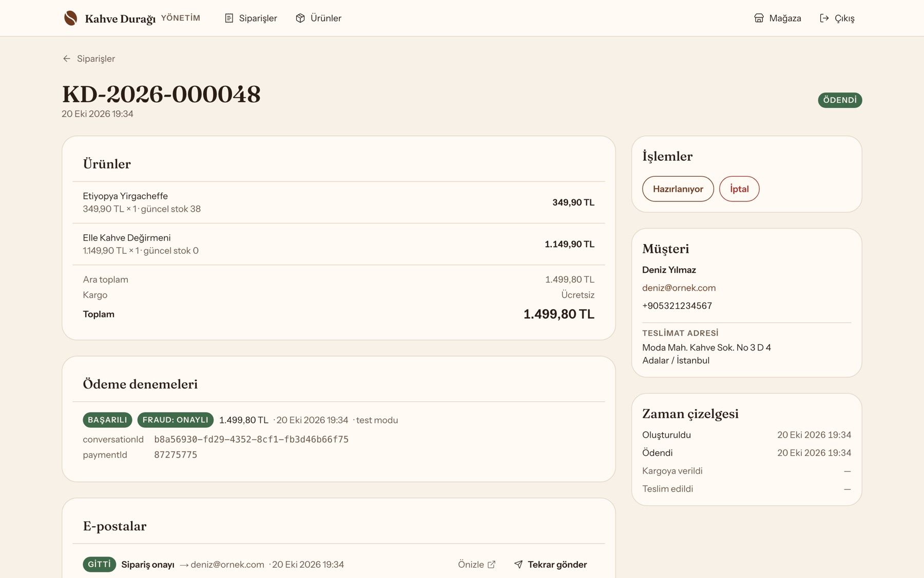Return to Siparişler list breadcrumb
Screen dimensions: 924x578
click(89, 59)
